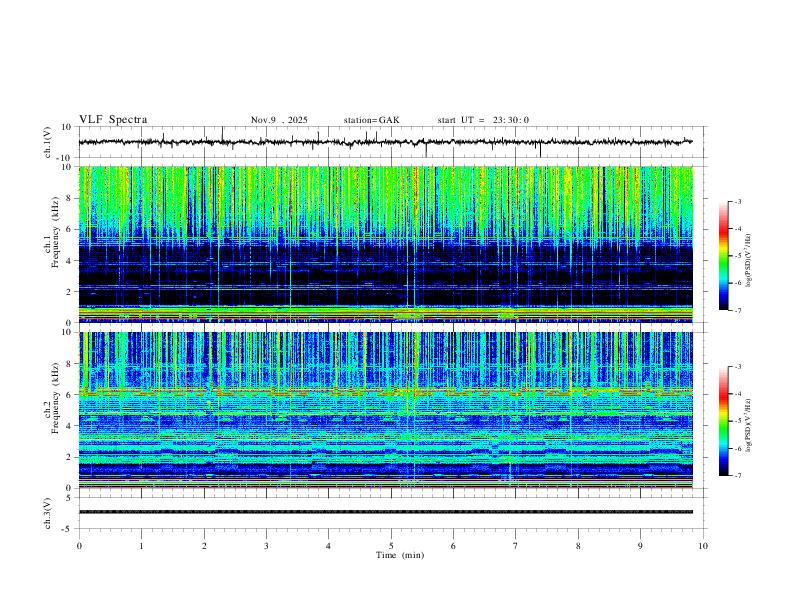Click the ch.1 "Frequency (kHz)" axis label

coord(55,232)
